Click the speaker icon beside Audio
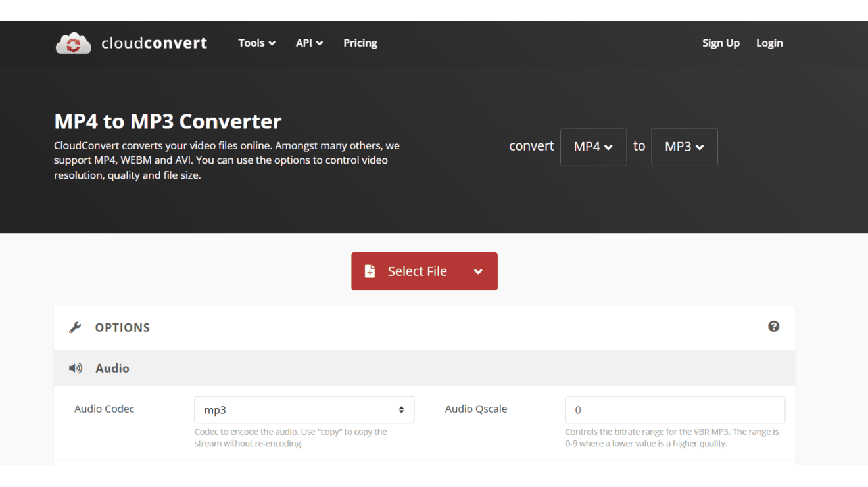Image resolution: width=868 pixels, height=487 pixels. [76, 368]
